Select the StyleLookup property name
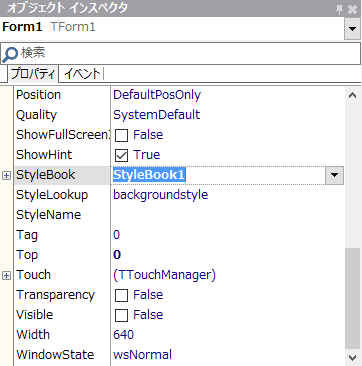The height and width of the screenshot is (366, 362). click(52, 195)
